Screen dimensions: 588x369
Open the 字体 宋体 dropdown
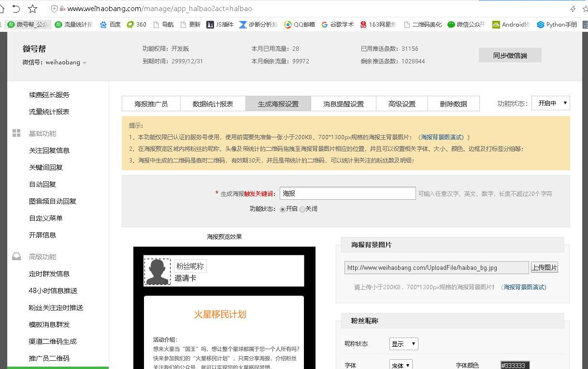[401, 365]
